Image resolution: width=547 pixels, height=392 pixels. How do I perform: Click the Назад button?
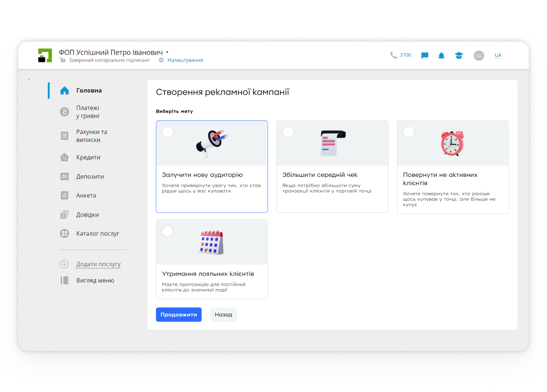coord(223,315)
